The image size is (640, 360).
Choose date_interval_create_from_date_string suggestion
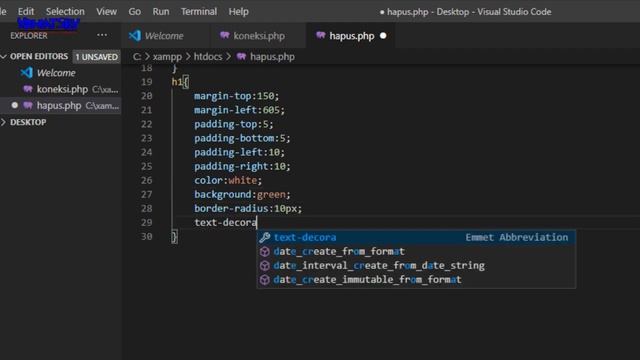416,265
